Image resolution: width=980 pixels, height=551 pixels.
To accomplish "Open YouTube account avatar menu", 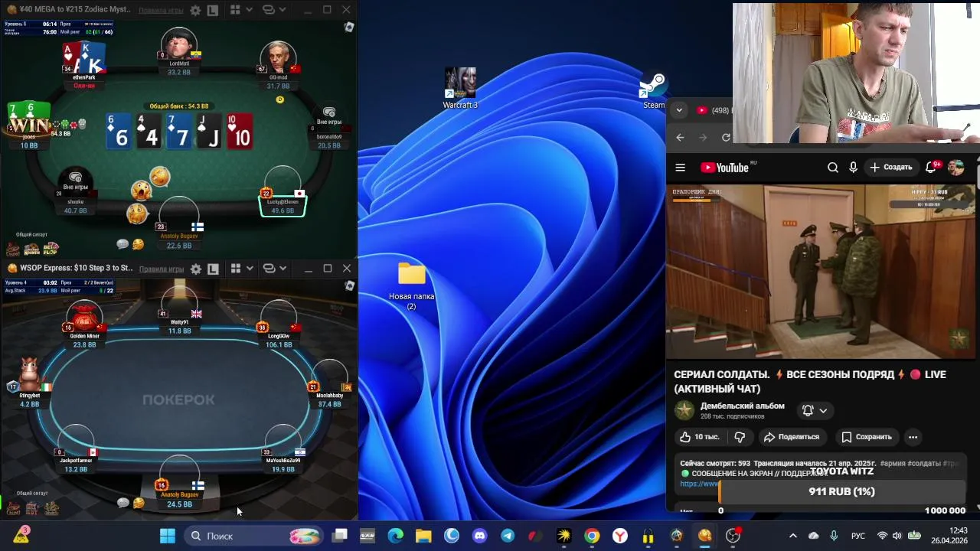I will (x=955, y=168).
